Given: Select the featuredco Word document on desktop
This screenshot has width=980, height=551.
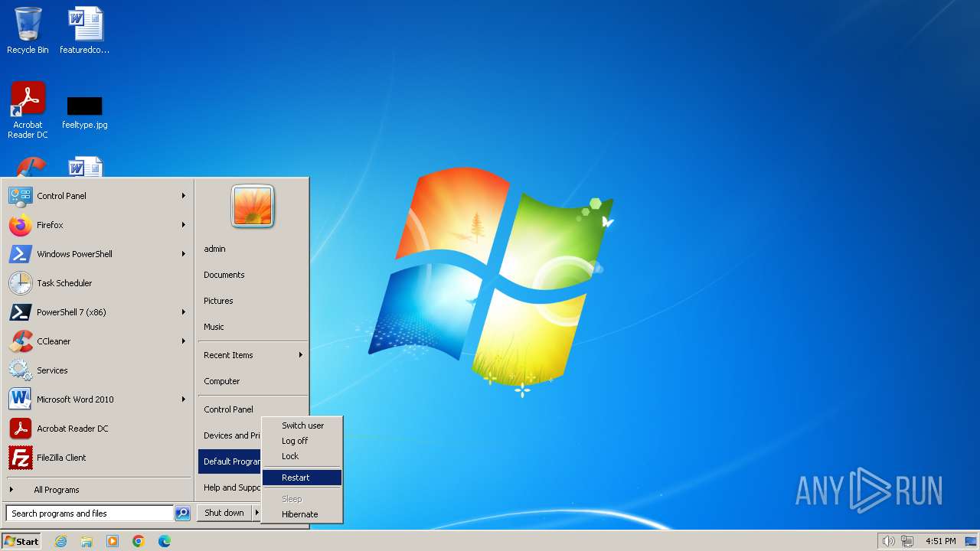Looking at the screenshot, I should tap(84, 31).
